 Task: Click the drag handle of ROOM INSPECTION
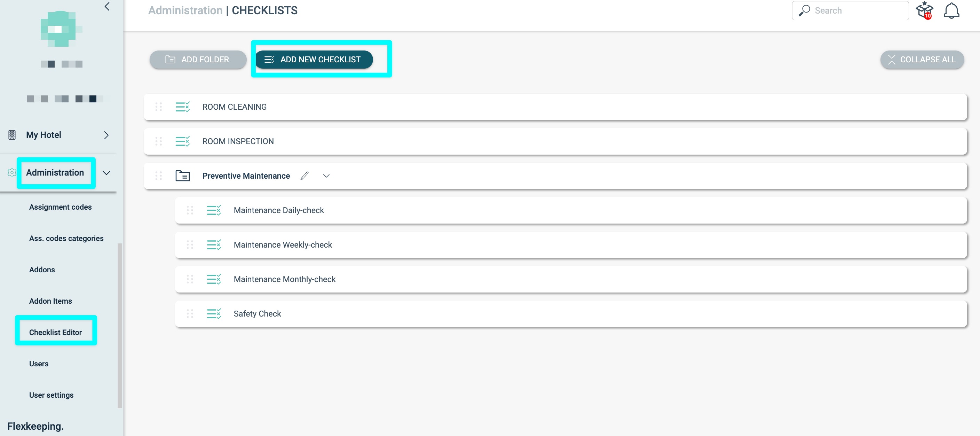[159, 141]
